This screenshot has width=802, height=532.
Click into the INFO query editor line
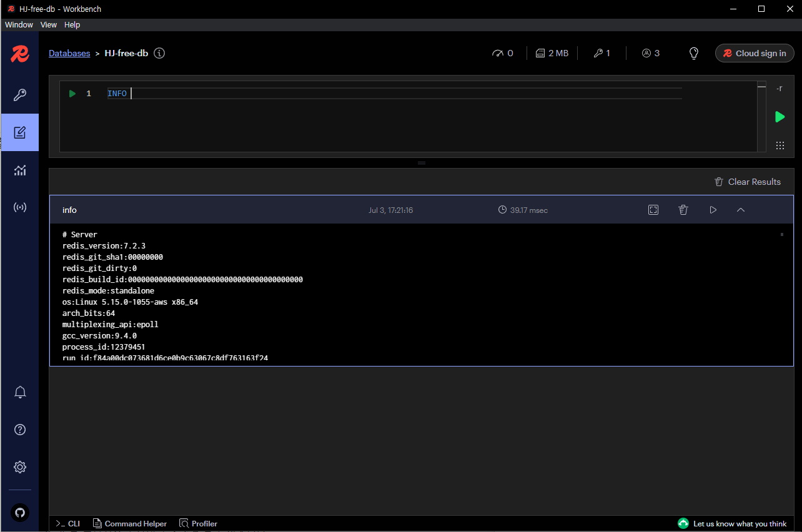[394, 94]
